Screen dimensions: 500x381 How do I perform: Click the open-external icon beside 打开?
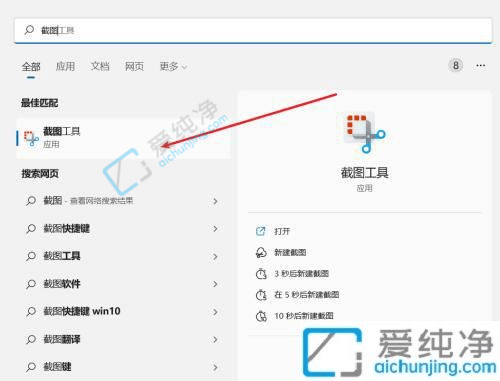click(261, 231)
